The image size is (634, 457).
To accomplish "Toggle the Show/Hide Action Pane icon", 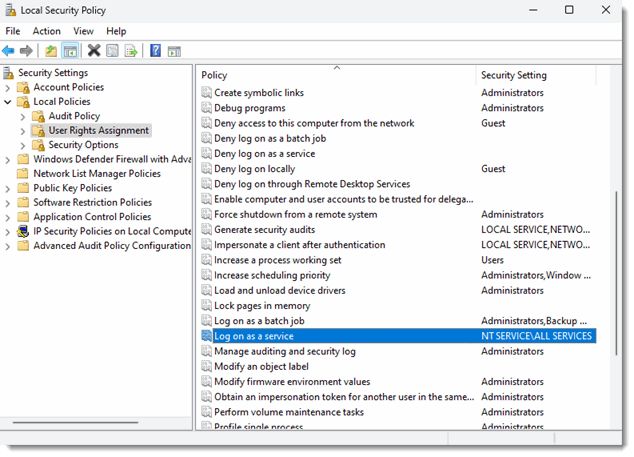I will [174, 51].
